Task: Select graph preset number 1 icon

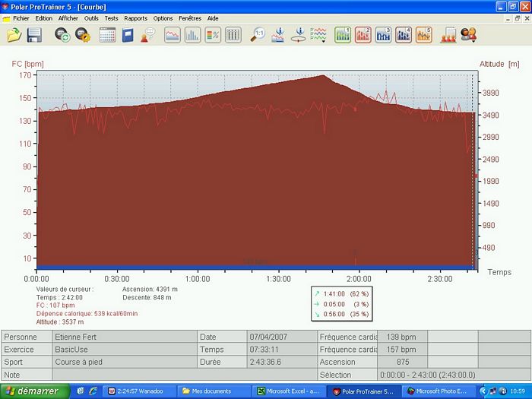Action: click(x=343, y=35)
